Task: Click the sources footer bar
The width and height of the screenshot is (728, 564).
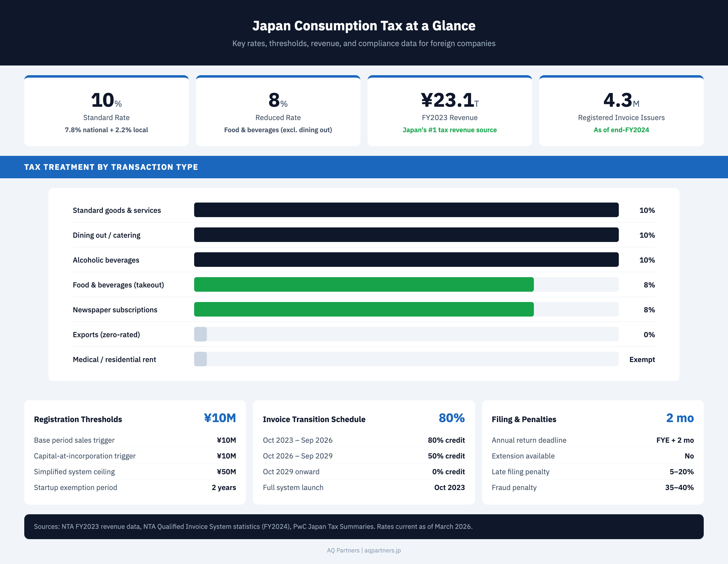Action: pyautogui.click(x=364, y=527)
